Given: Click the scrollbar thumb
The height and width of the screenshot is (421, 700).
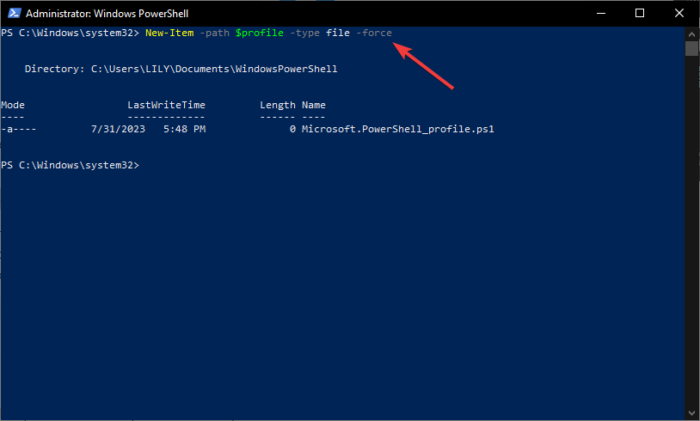Looking at the screenshot, I should coord(691,48).
